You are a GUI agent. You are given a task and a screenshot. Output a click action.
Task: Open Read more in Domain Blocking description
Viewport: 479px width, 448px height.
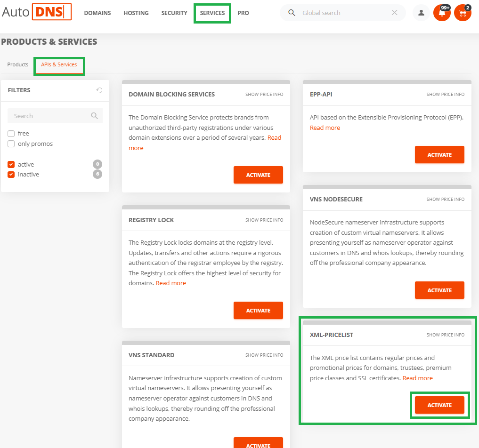[274, 138]
